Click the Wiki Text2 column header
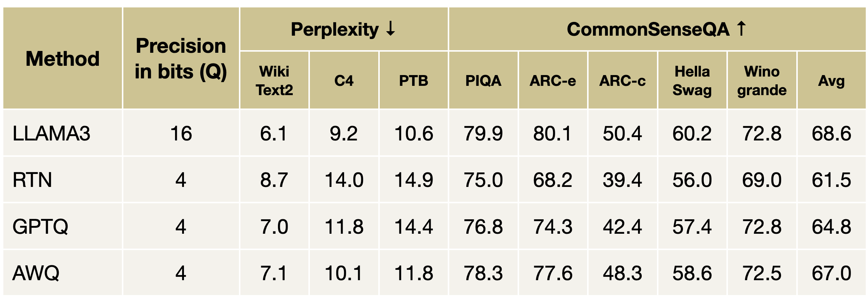This screenshot has width=868, height=301. click(274, 80)
